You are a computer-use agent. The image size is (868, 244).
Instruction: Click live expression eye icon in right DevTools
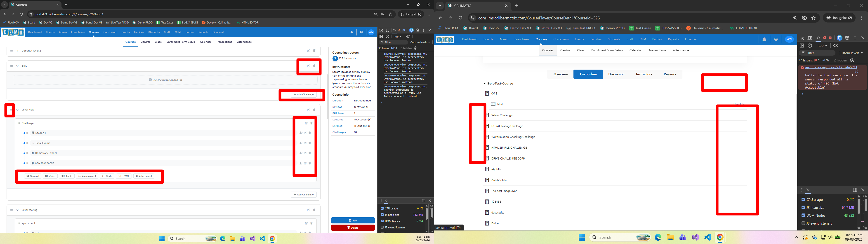tap(836, 45)
